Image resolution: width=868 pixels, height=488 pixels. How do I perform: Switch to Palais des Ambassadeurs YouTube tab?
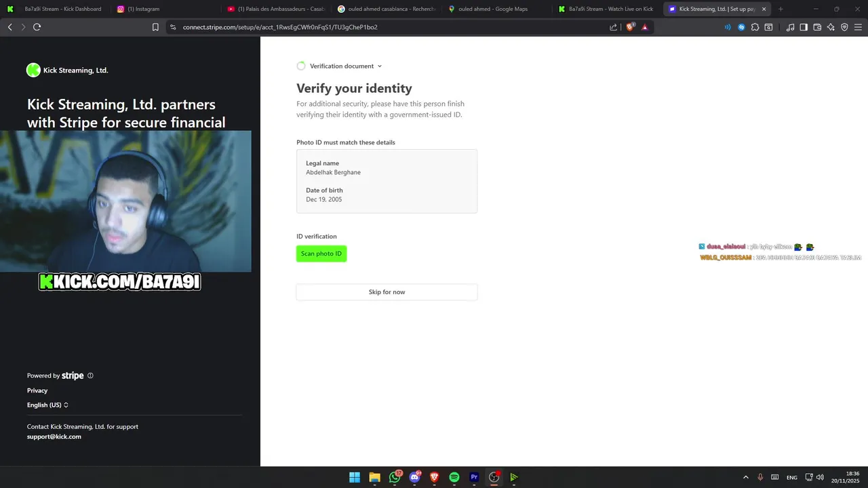point(275,9)
